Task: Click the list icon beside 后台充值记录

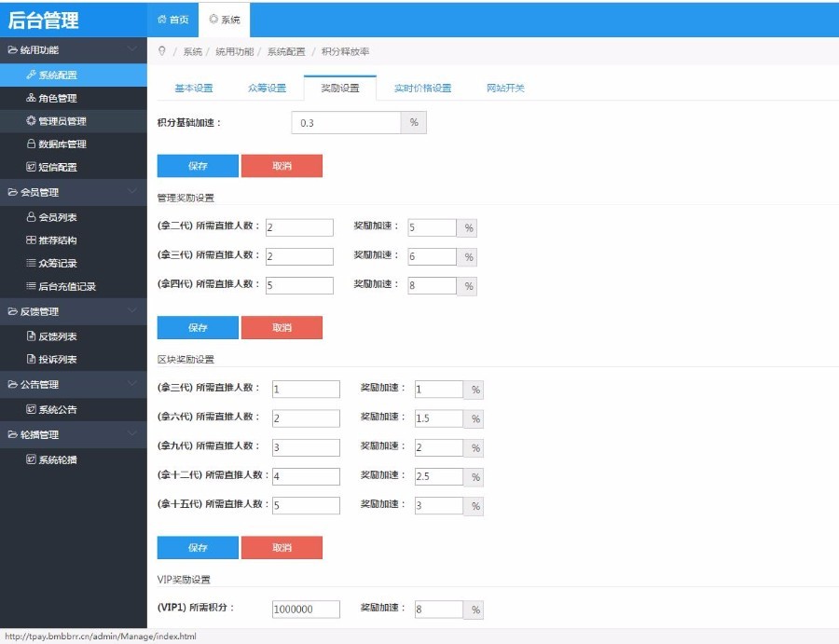Action: 31,286
